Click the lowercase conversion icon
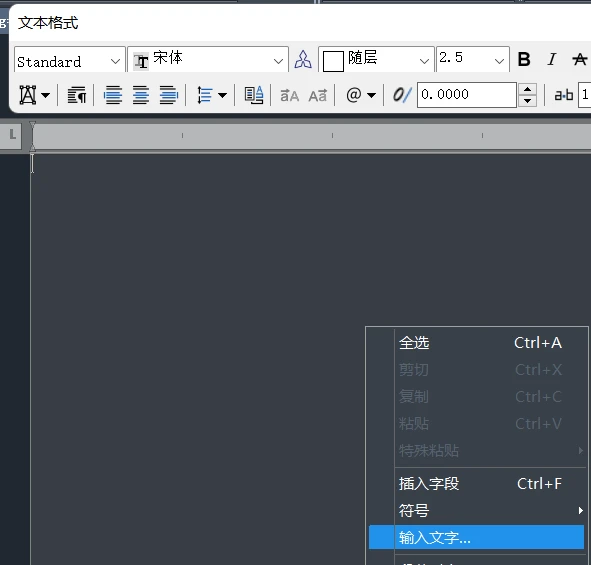This screenshot has width=591, height=565. 317,96
